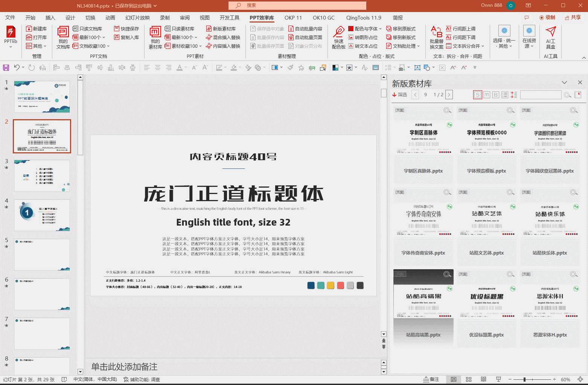Switch to the OK10 GC tab
Screen dimensions: 588x385
click(x=323, y=18)
